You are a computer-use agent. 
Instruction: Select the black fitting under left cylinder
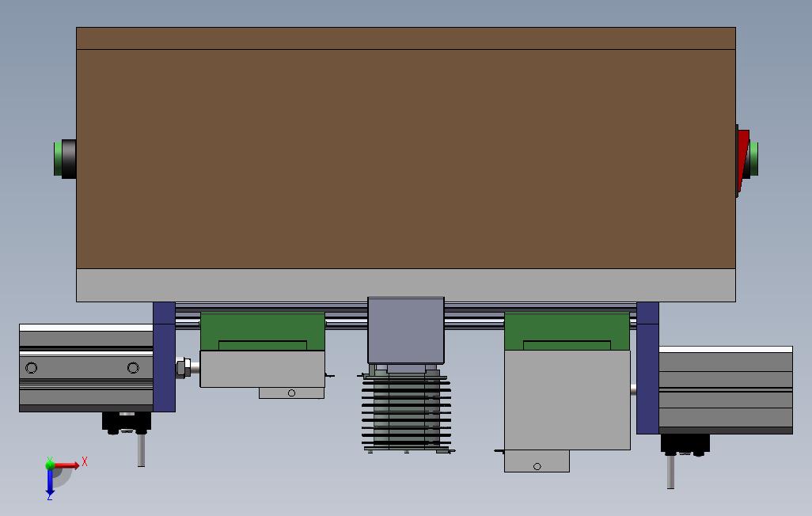pos(127,423)
